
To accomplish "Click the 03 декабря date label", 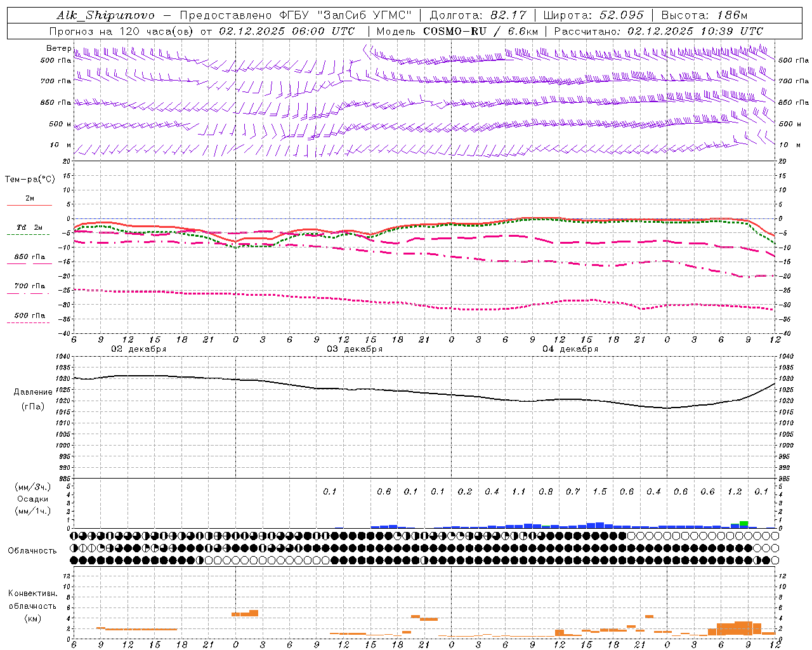I will (355, 349).
